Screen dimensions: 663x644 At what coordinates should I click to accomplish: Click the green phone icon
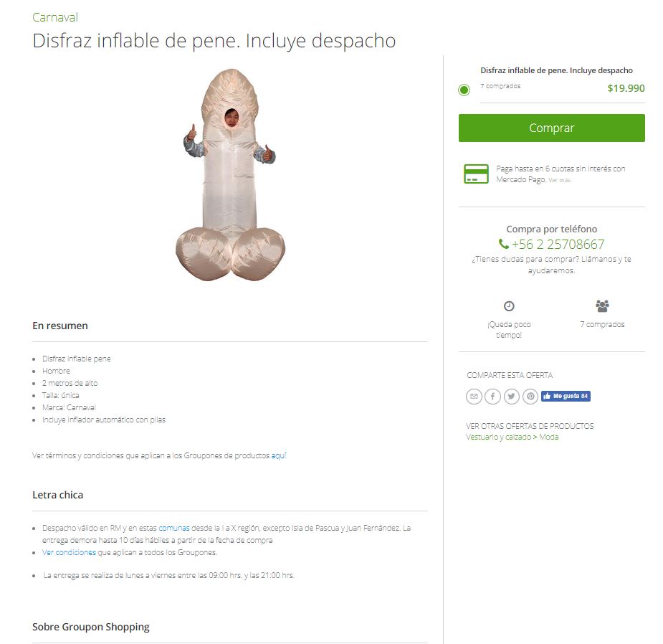tap(503, 244)
